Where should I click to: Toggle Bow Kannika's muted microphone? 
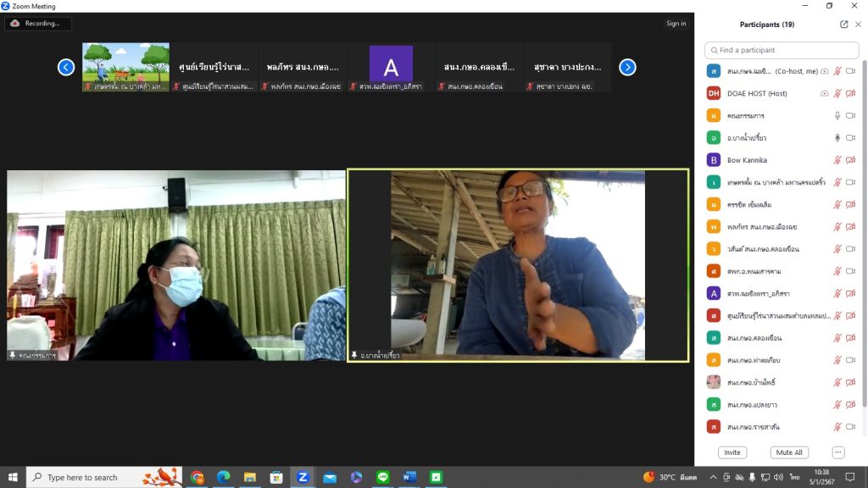[837, 160]
